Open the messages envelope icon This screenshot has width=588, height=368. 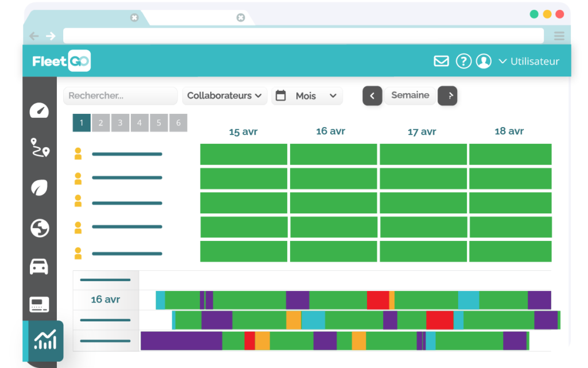(442, 61)
